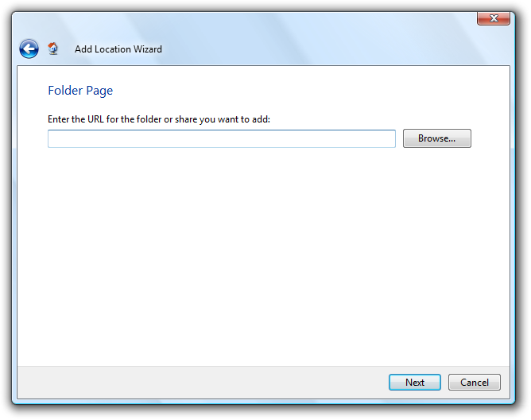This screenshot has height=420, width=531.
Task: Proceed with the Next button
Action: 415,383
